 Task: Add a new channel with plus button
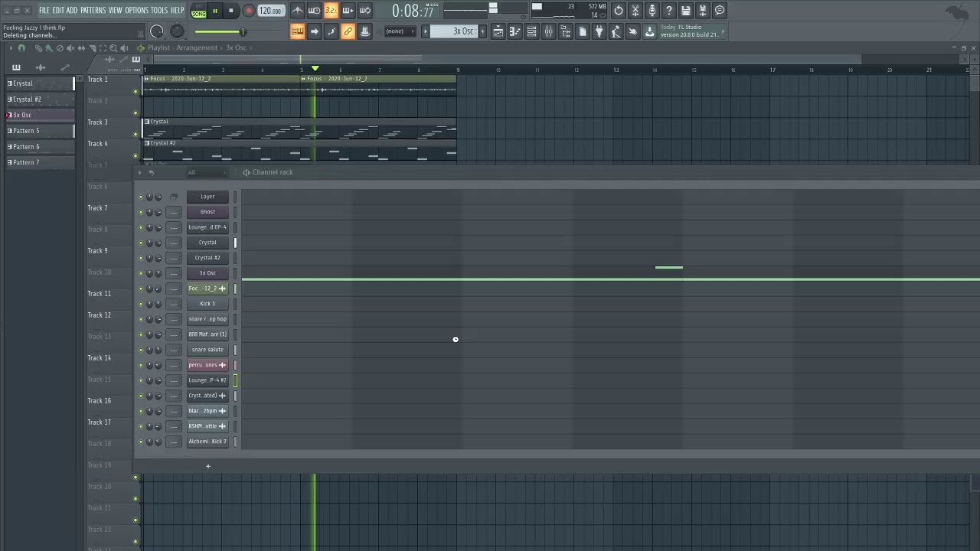pos(207,466)
